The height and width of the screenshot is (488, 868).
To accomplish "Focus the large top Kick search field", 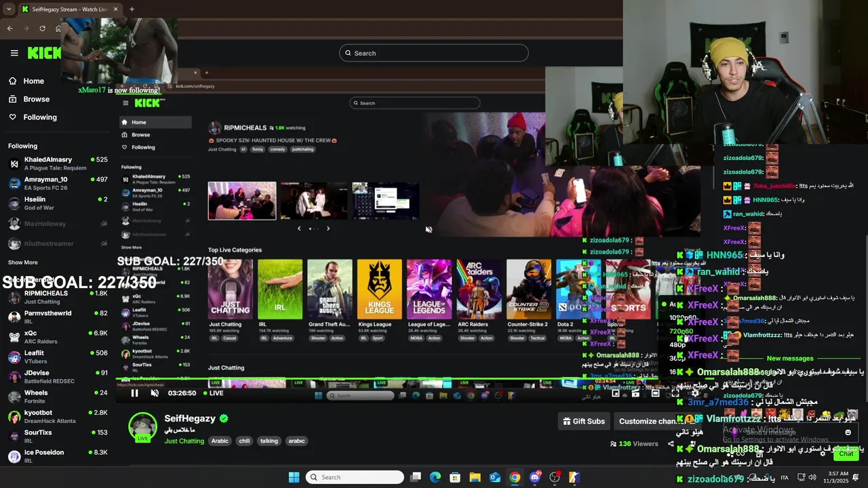I will pos(434,53).
